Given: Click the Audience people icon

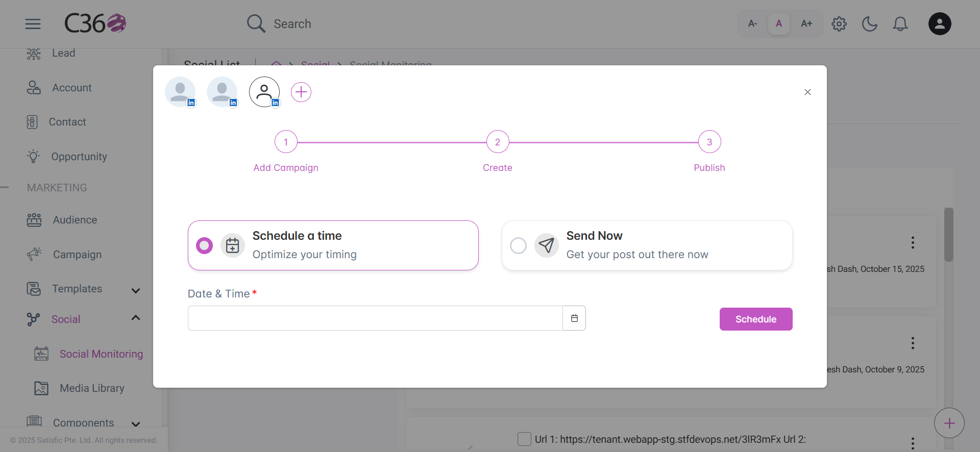Looking at the screenshot, I should click(34, 220).
